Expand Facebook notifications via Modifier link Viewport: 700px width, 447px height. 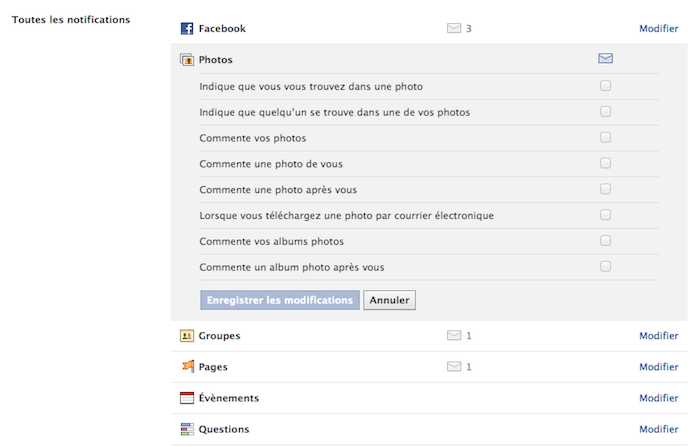coord(658,29)
